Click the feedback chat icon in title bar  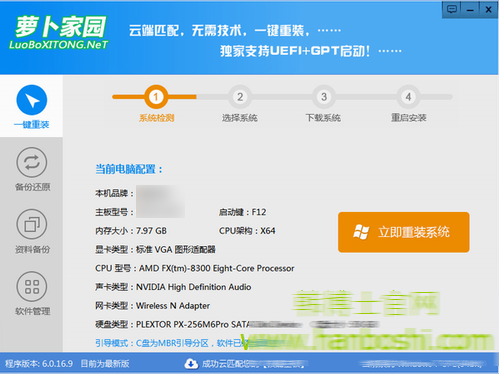click(452, 9)
